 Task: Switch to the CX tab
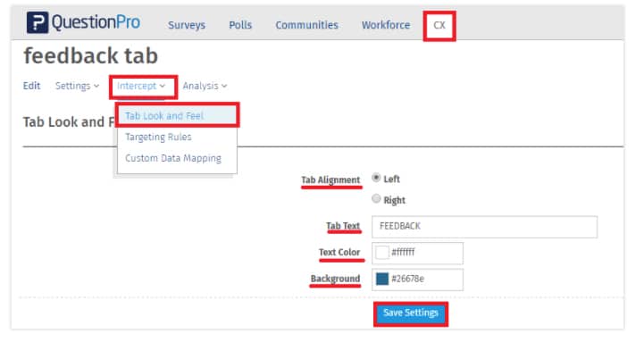439,26
